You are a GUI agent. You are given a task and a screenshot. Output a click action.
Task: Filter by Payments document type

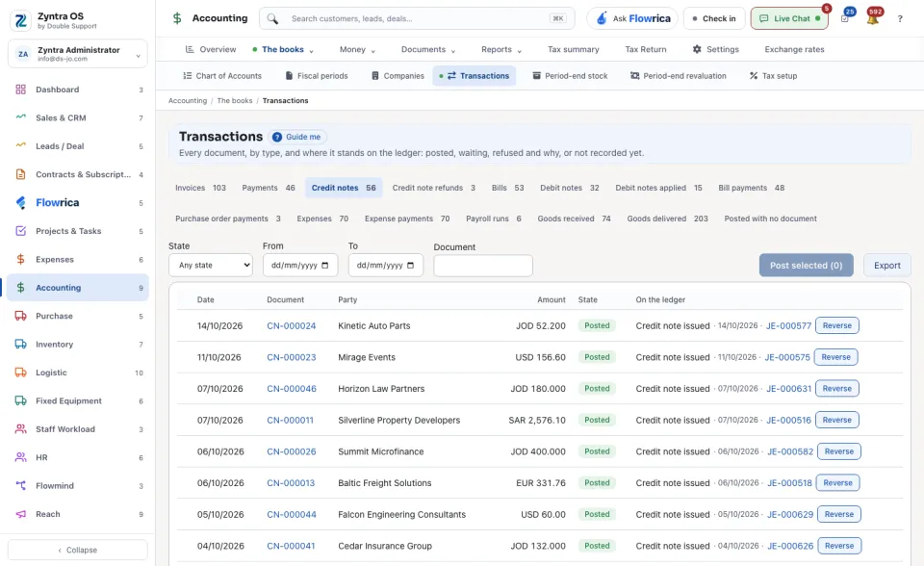pos(269,188)
